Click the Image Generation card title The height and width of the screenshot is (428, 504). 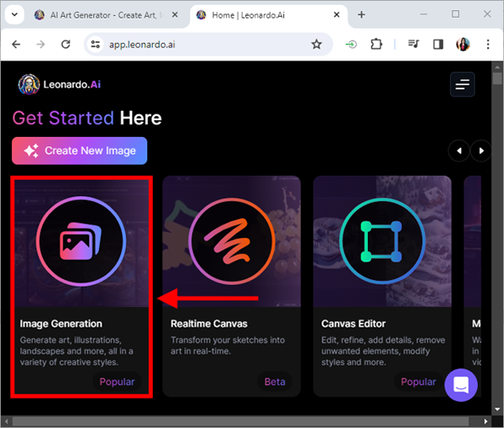tap(61, 324)
